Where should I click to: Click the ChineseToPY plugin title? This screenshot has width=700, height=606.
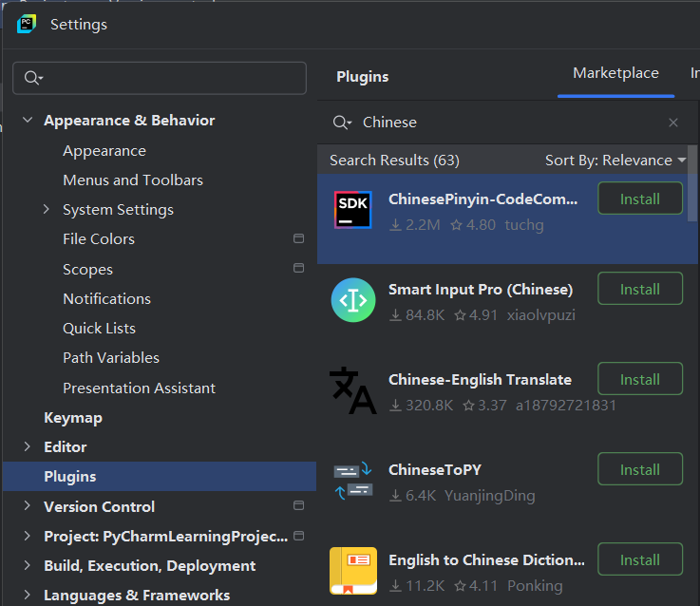click(x=435, y=470)
